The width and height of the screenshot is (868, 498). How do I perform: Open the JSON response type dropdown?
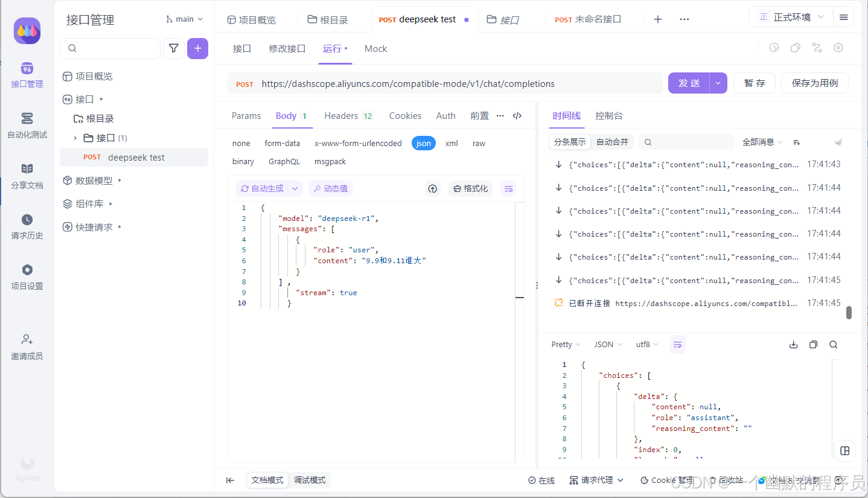(x=608, y=345)
